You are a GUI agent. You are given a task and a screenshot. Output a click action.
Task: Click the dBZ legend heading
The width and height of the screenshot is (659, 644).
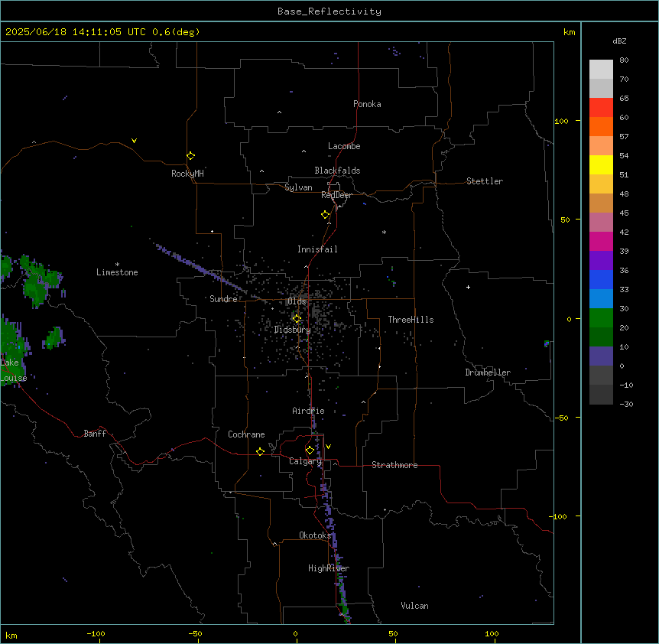[619, 41]
